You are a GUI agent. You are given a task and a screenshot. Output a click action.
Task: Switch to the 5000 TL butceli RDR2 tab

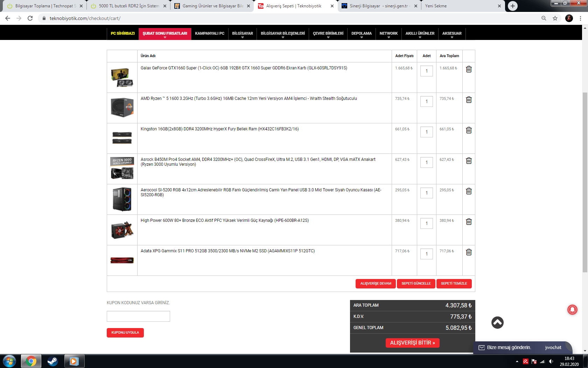[128, 6]
